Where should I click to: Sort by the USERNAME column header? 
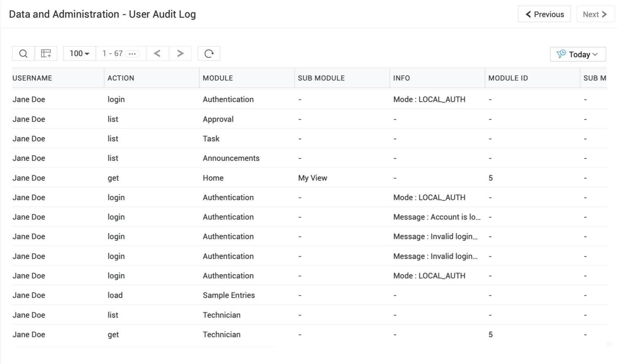[32, 78]
